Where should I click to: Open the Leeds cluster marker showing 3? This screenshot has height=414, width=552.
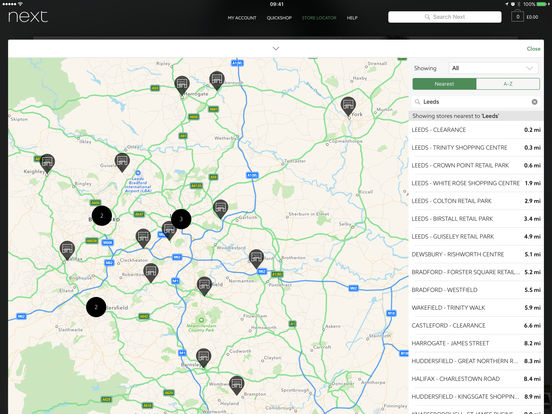pyautogui.click(x=181, y=219)
